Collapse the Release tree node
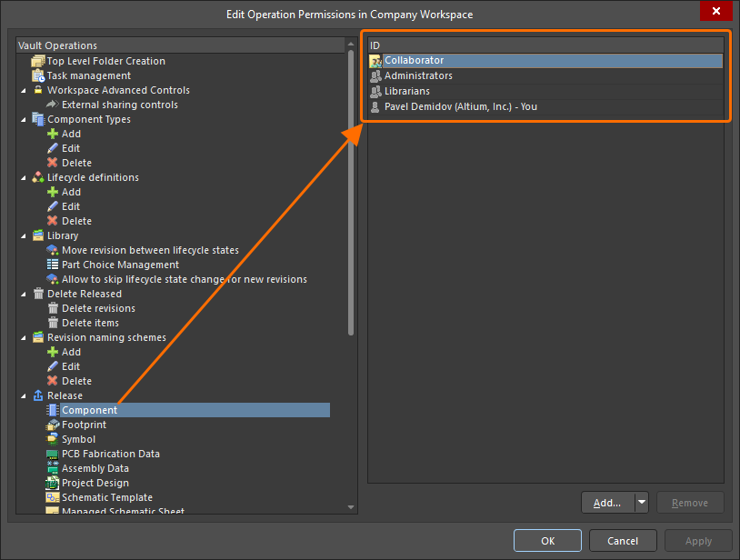 (x=24, y=396)
